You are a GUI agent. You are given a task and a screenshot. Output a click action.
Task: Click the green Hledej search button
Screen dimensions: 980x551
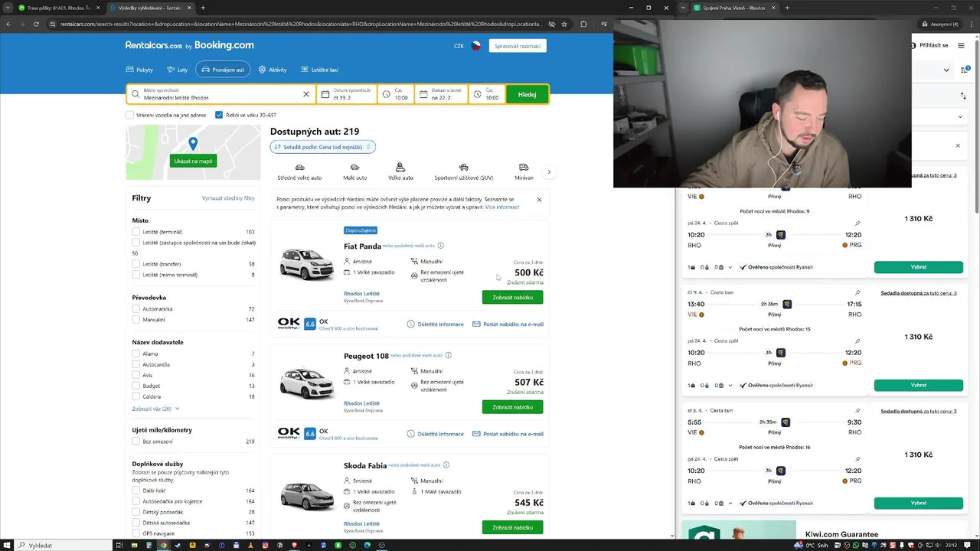[527, 94]
